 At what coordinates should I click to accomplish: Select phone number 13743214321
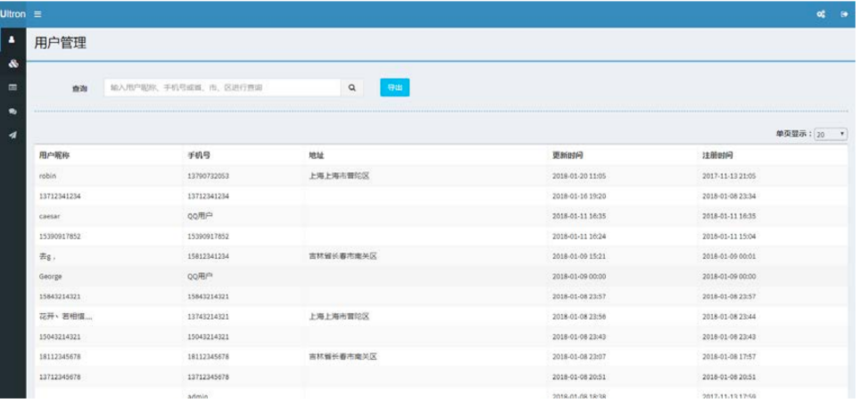point(208,317)
